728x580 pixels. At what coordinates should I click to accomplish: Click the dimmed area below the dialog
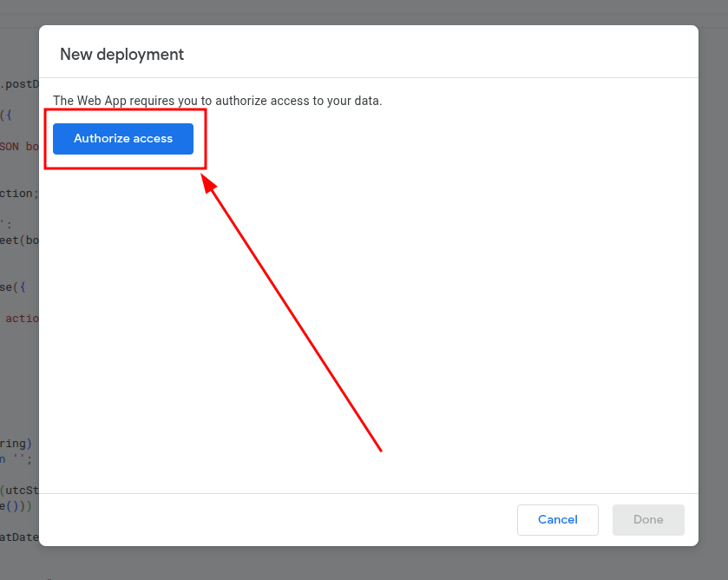pos(364,564)
